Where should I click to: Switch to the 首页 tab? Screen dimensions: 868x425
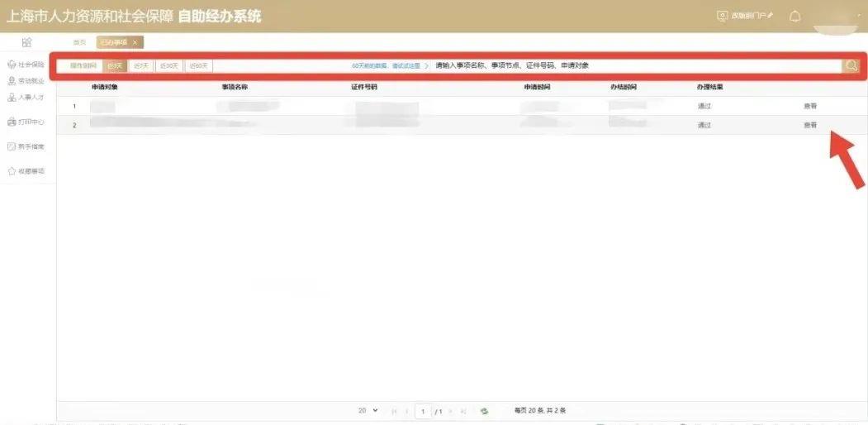(80, 43)
